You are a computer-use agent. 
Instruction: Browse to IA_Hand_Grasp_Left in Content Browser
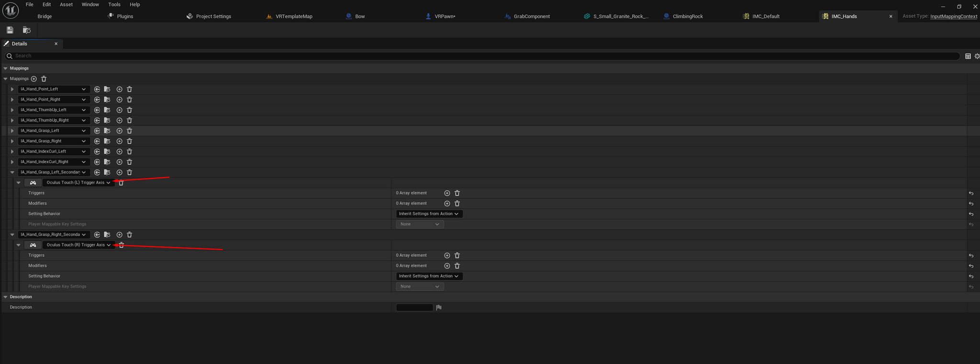tap(107, 131)
